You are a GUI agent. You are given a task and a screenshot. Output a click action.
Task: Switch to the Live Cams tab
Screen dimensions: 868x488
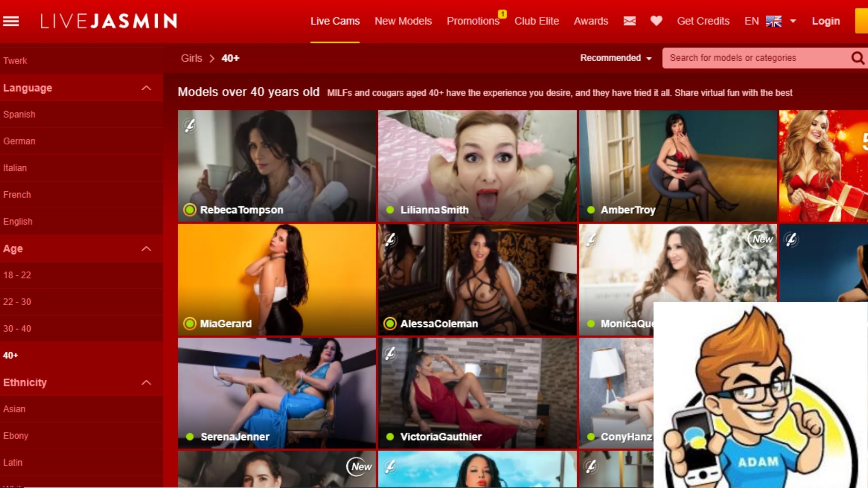335,21
